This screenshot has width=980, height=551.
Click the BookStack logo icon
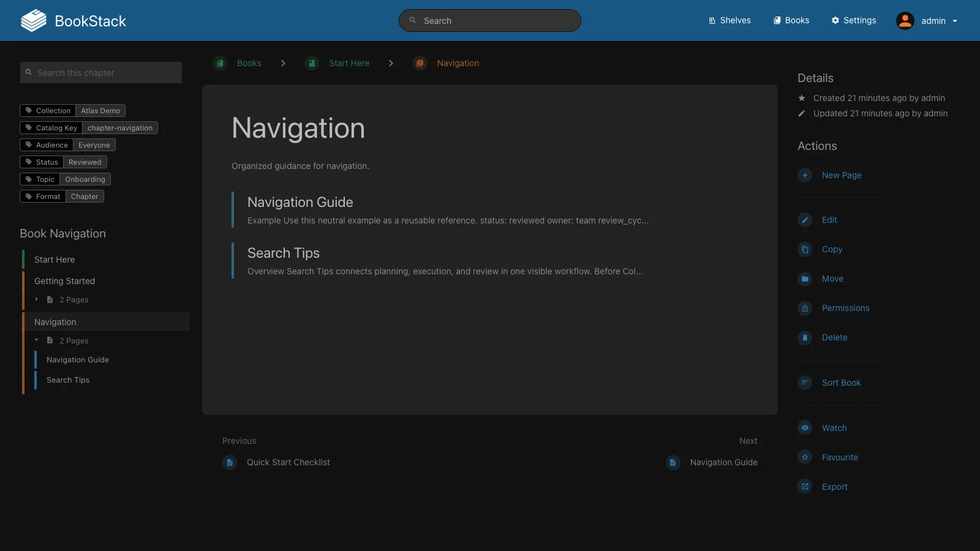click(34, 21)
